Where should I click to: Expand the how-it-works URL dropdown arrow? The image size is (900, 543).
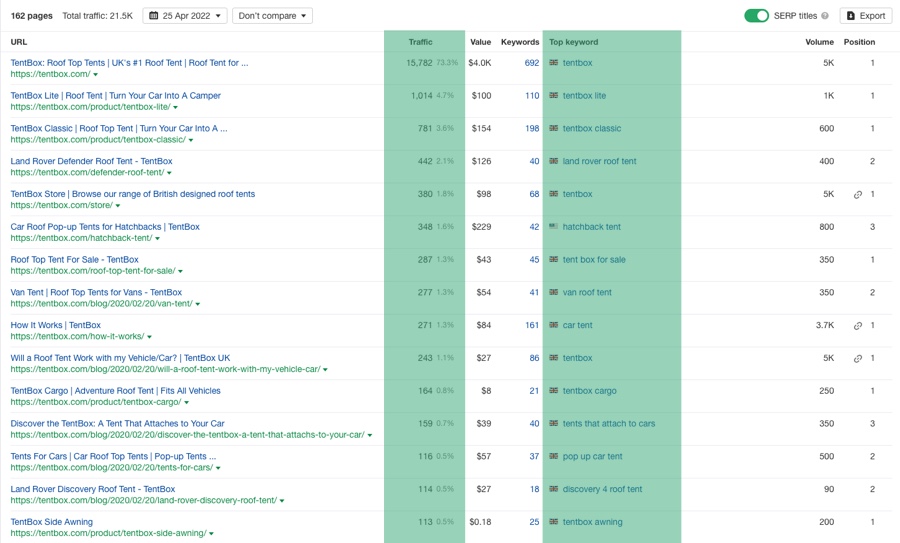149,336
